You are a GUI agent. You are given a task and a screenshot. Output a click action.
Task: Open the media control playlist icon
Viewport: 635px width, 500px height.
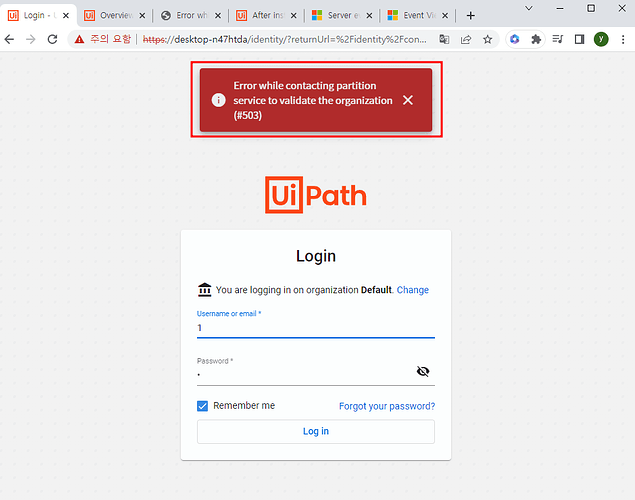coord(558,39)
